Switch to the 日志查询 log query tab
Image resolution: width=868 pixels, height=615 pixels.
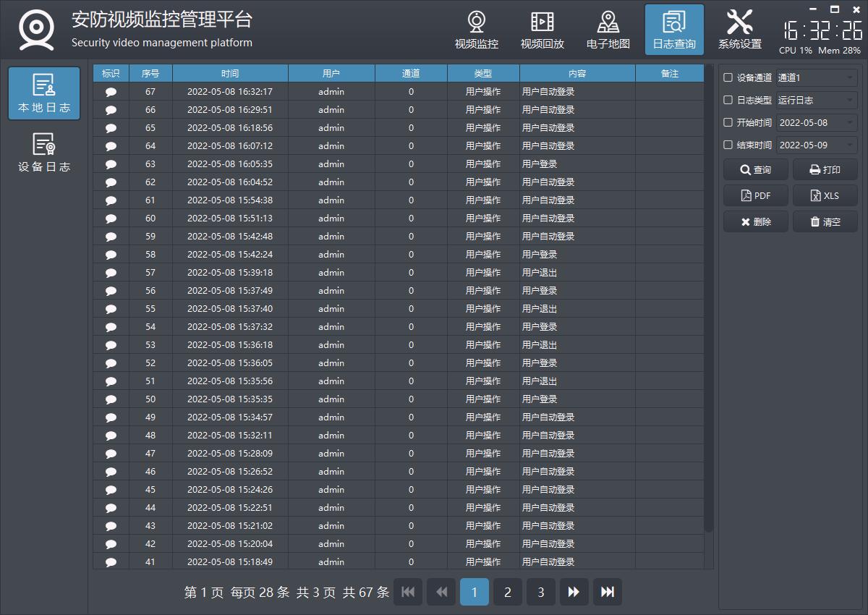(673, 30)
